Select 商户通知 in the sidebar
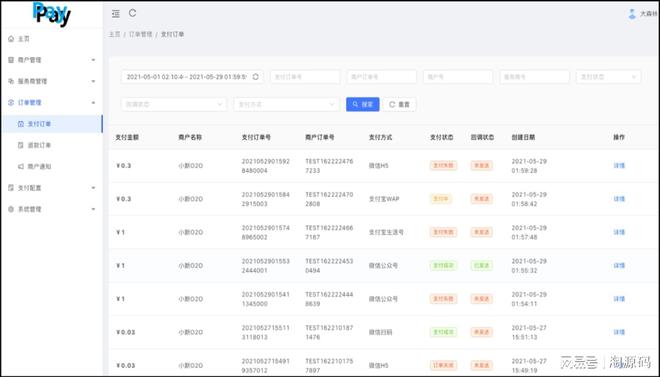 point(51,167)
